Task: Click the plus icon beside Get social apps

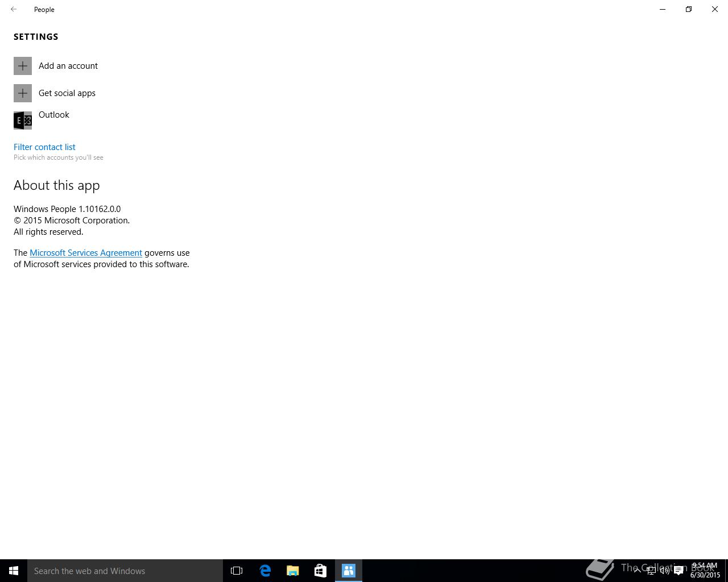Action: pos(23,93)
